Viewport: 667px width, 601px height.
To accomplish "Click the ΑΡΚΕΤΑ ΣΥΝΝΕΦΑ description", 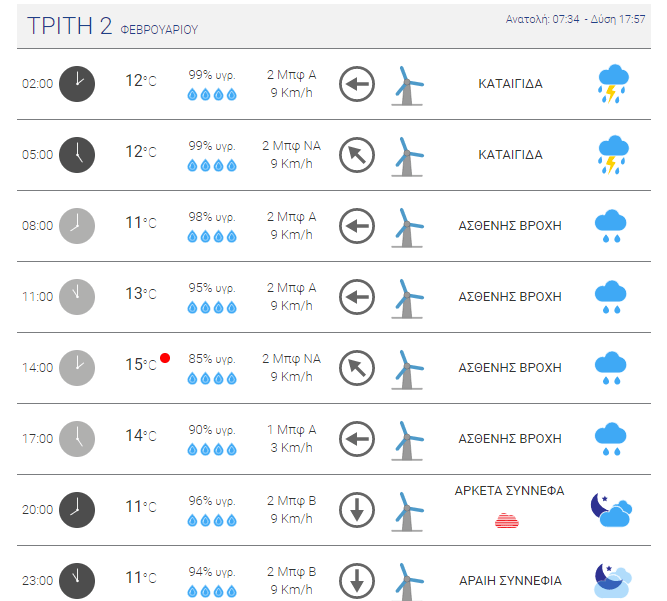I will pos(510,490).
